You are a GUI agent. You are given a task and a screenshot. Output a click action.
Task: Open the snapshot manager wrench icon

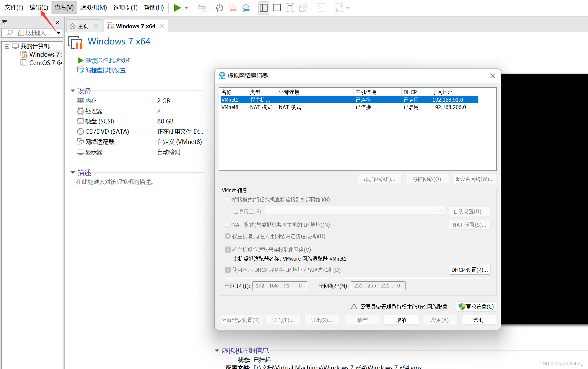[x=246, y=8]
